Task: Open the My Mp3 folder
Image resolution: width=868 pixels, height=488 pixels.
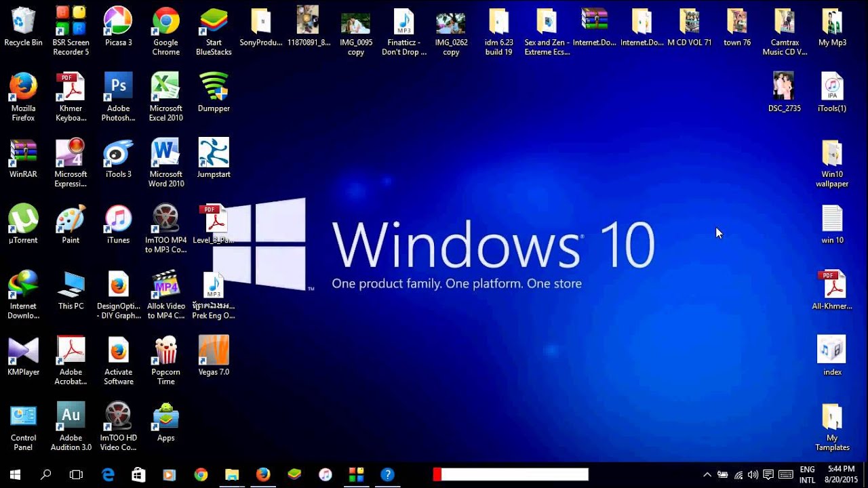Action: click(832, 28)
